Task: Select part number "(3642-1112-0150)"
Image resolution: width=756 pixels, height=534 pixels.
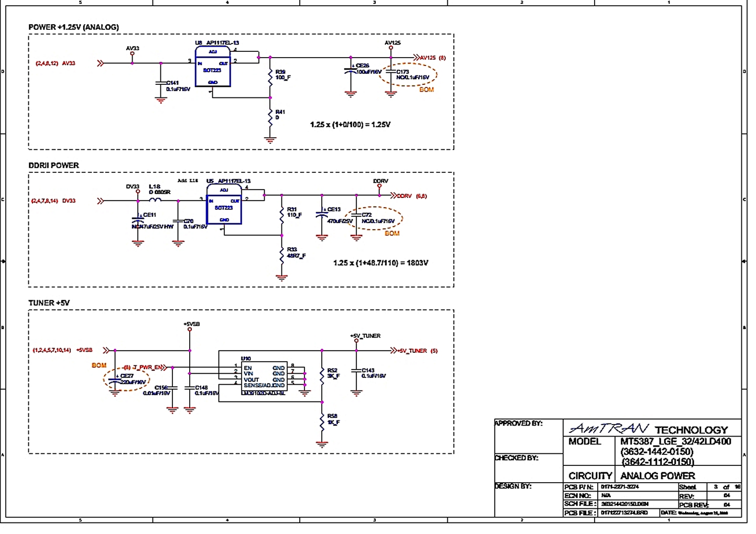Action: (658, 462)
